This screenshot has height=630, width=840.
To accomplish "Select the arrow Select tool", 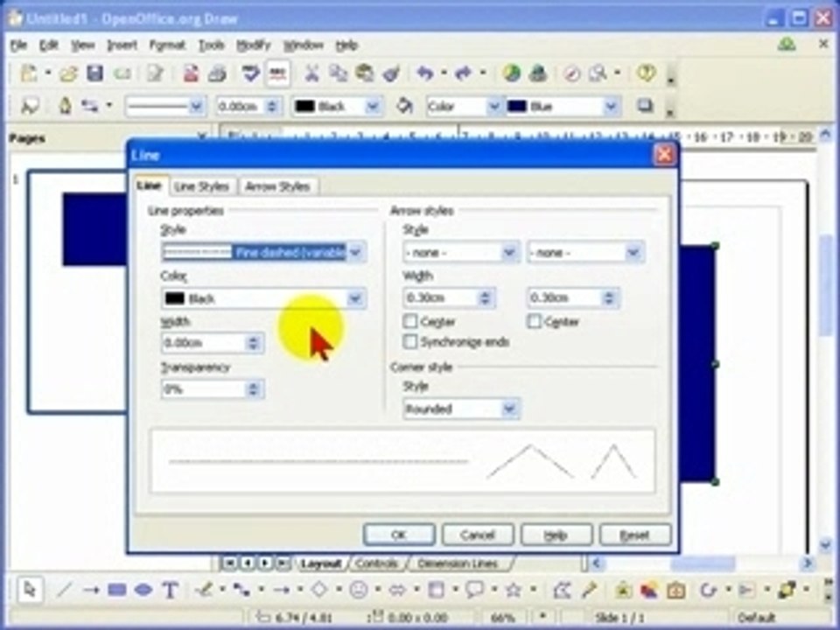I will pos(30,590).
